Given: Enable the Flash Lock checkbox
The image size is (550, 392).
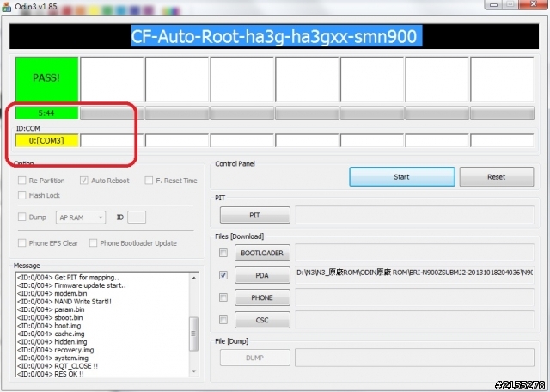Looking at the screenshot, I should pyautogui.click(x=21, y=195).
